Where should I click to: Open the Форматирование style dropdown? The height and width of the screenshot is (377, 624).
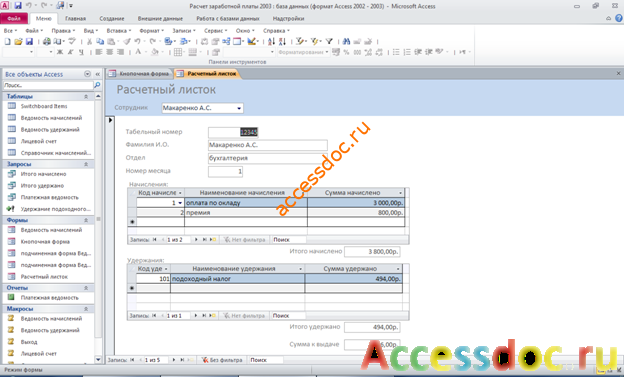tap(327, 52)
